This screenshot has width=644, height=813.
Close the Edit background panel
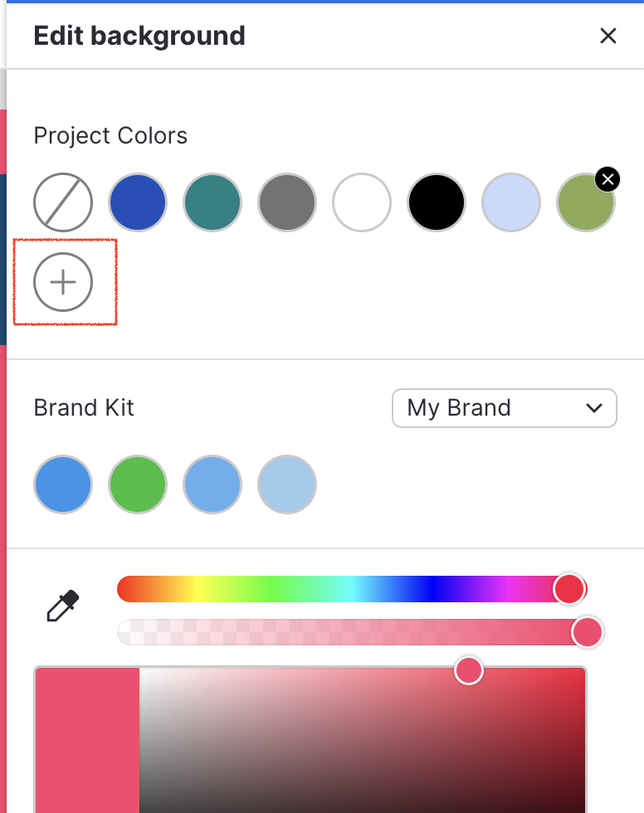[x=608, y=36]
